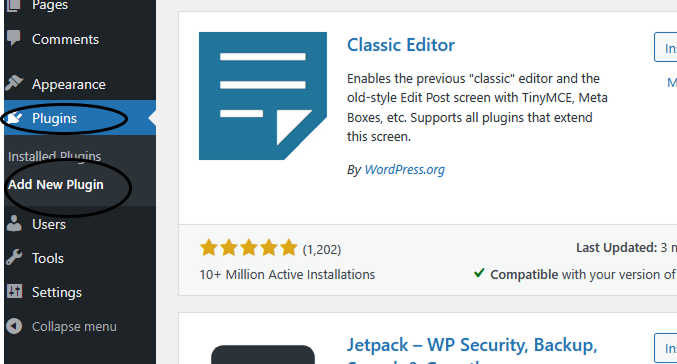Click the Collapse menu arrow icon
Viewport: 677px width, 364px height.
pos(14,326)
